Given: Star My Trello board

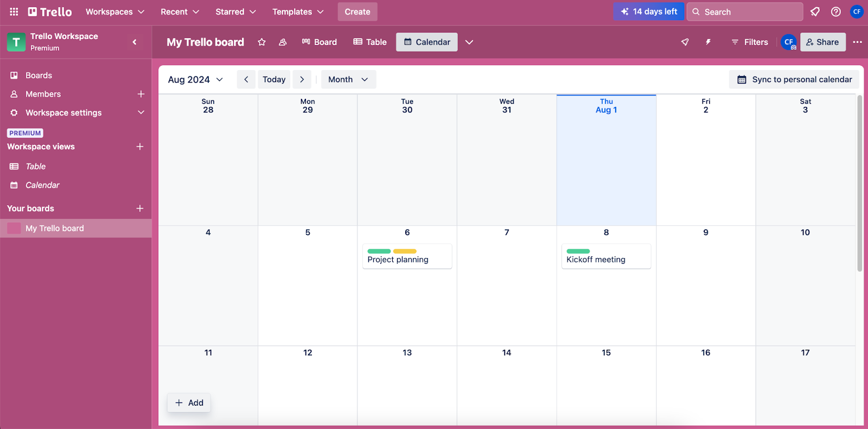Looking at the screenshot, I should tap(261, 42).
